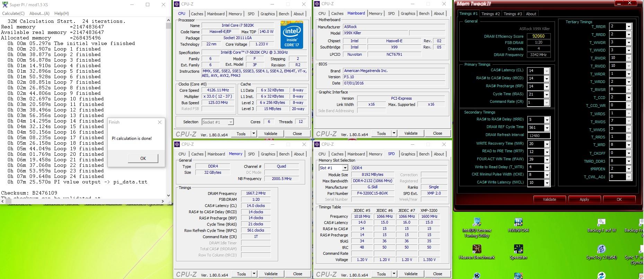Open T_CWL_ADJ tertiary timing dropdown
This screenshot has height=279, width=644.
pyautogui.click(x=629, y=177)
